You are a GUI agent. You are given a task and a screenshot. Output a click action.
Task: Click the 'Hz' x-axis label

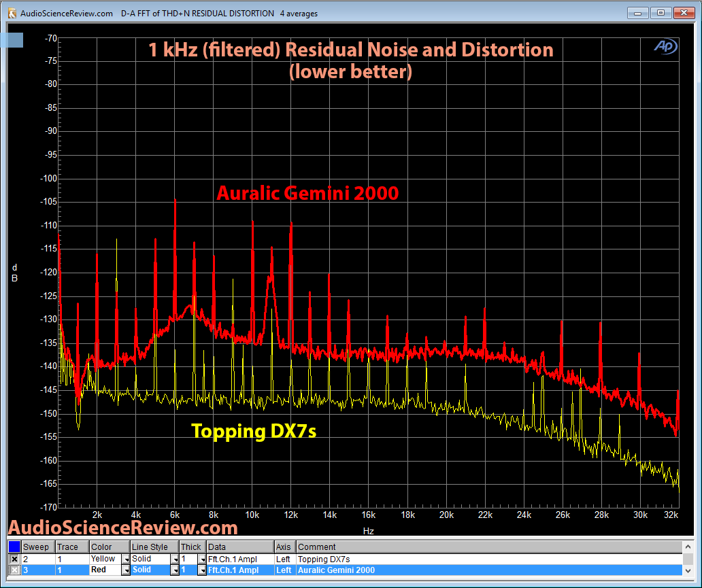point(368,531)
